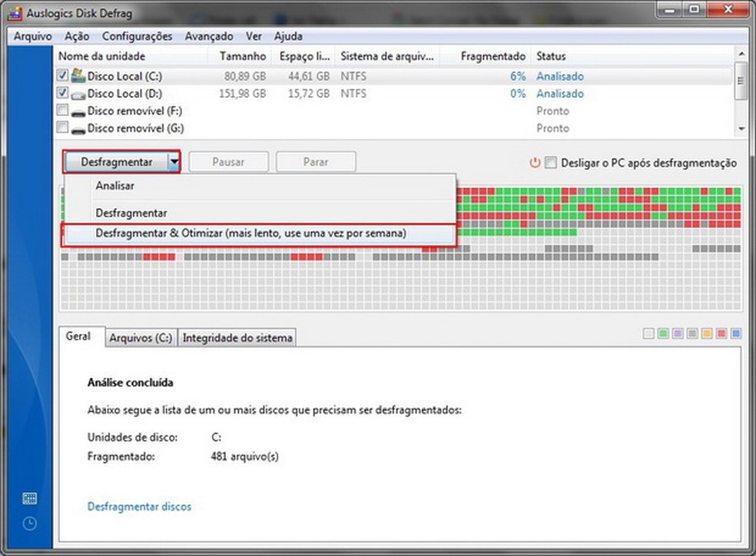Open the Configurações menu

[x=137, y=36]
